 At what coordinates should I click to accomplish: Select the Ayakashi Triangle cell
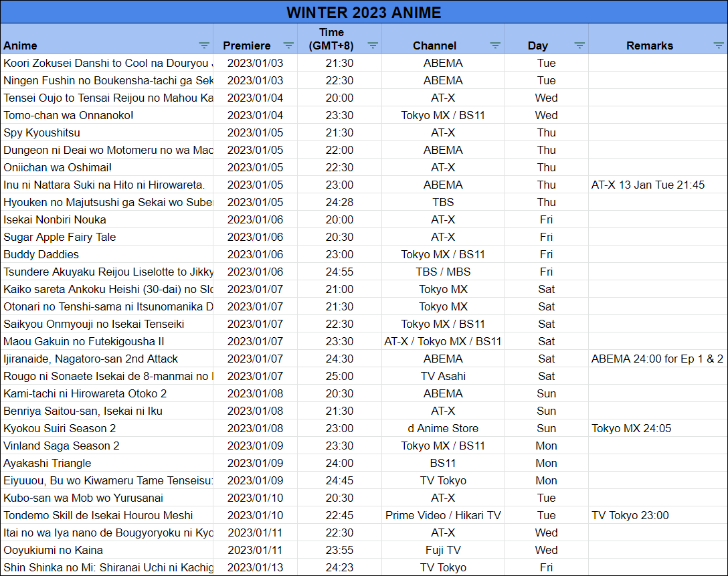107,463
